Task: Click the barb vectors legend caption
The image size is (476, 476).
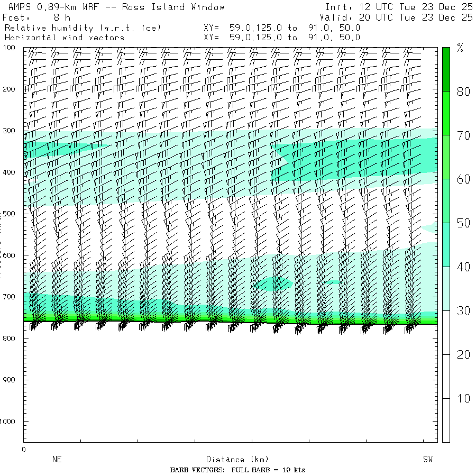Action: pyautogui.click(x=237, y=470)
